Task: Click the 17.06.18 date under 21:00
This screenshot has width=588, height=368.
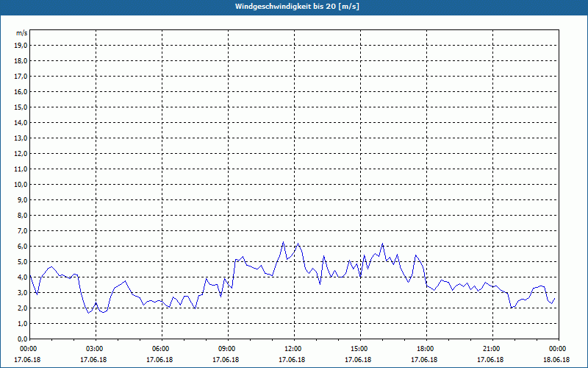Action: tap(490, 360)
